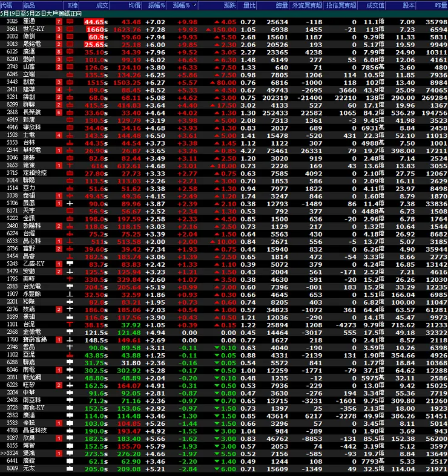Viewport: 448px width, 476px height.
Task: Open the candle icon in row 3653
Action: click(x=70, y=166)
